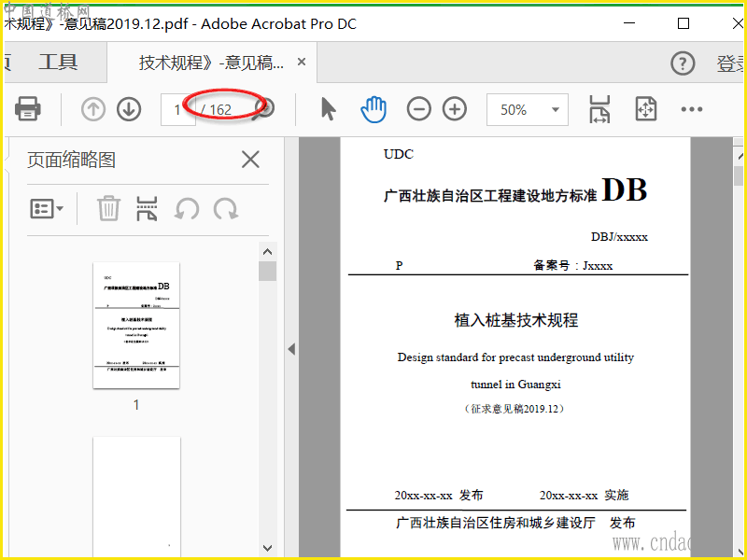Zoom out with the minus button
Screen dimensions: 747x560
pyautogui.click(x=418, y=109)
